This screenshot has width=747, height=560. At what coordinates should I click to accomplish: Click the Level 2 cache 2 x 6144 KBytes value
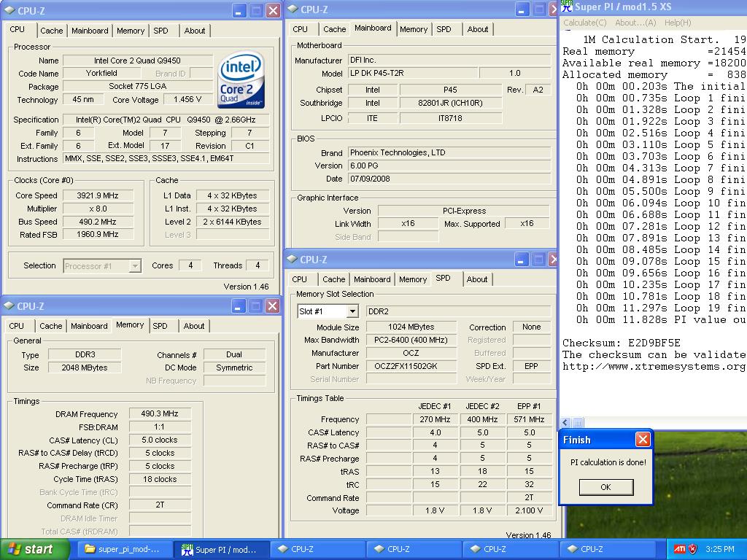[232, 222]
